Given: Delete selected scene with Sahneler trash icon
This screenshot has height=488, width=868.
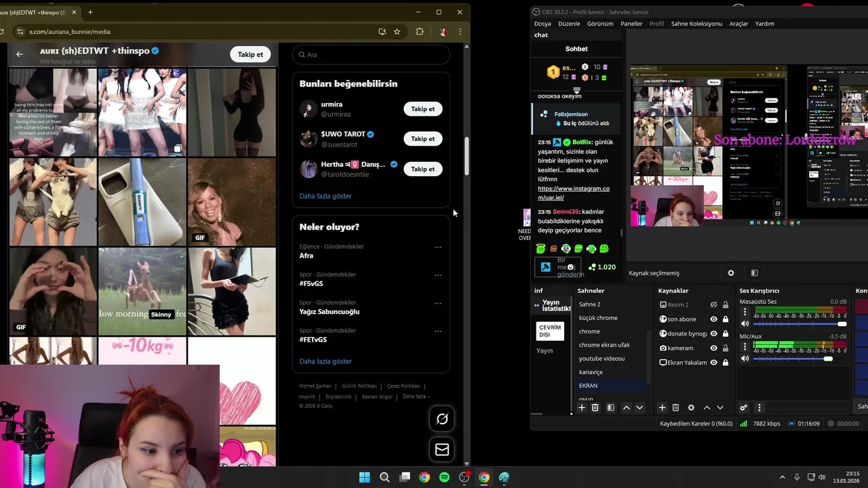Looking at the screenshot, I should pyautogui.click(x=595, y=407).
